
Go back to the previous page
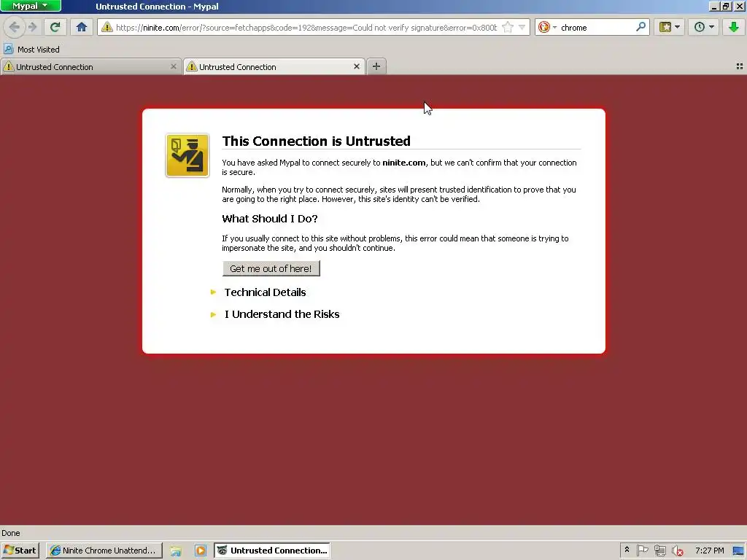[14, 27]
